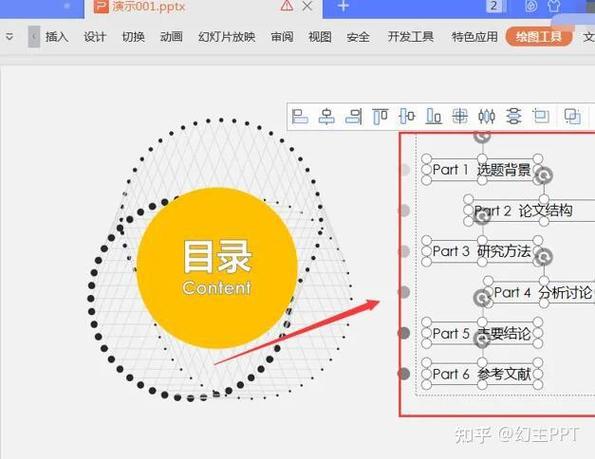Select the highlighted 绘图工具 ribbon tab
This screenshot has height=459, width=595.
[538, 37]
